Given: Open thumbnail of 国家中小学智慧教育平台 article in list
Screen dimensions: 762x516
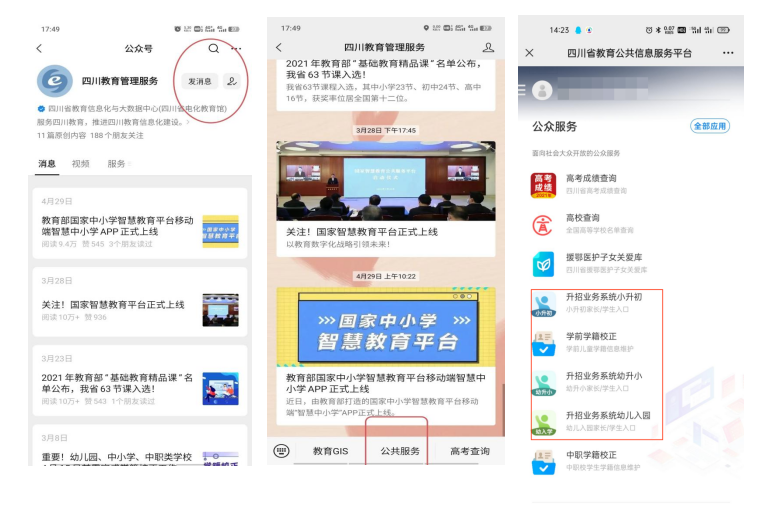Looking at the screenshot, I should [x=221, y=231].
